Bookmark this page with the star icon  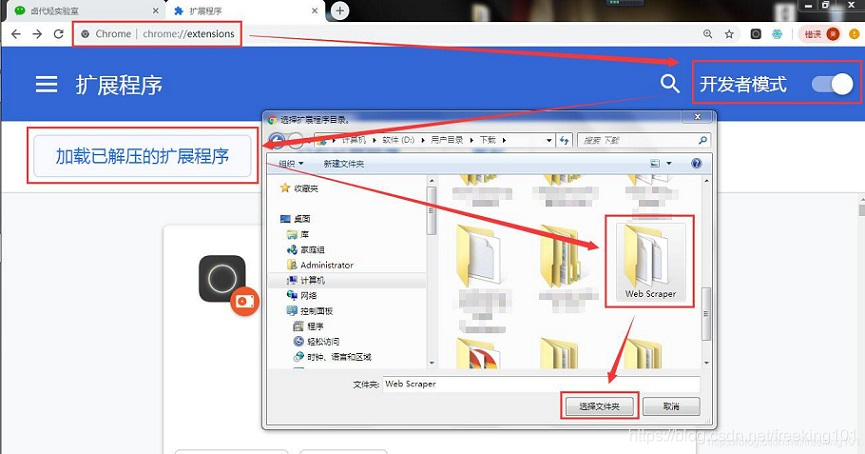(729, 34)
